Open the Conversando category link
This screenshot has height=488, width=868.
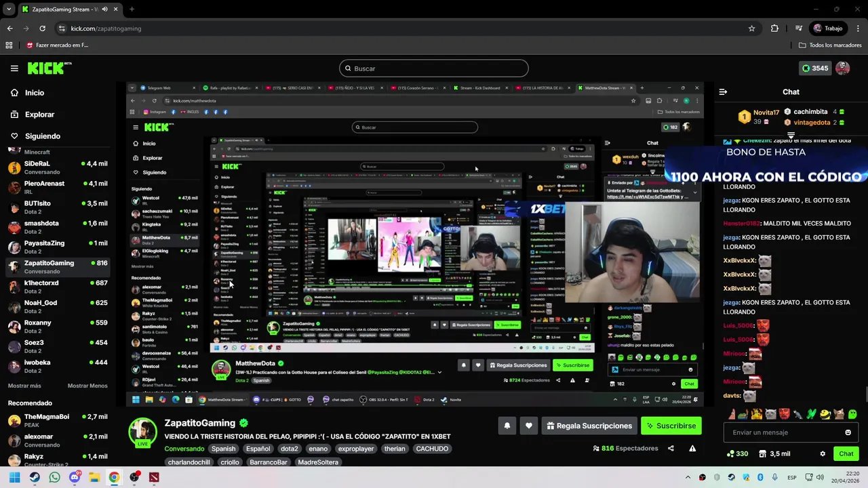pyautogui.click(x=184, y=449)
